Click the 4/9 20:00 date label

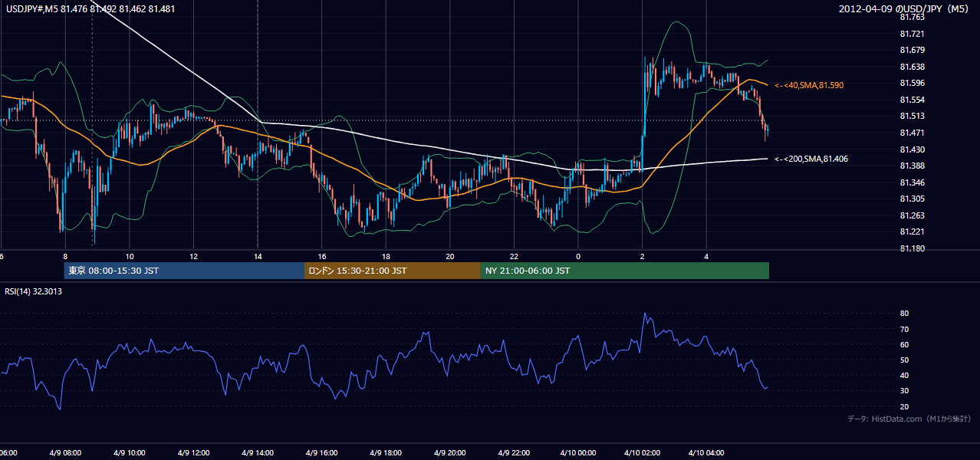(x=450, y=452)
